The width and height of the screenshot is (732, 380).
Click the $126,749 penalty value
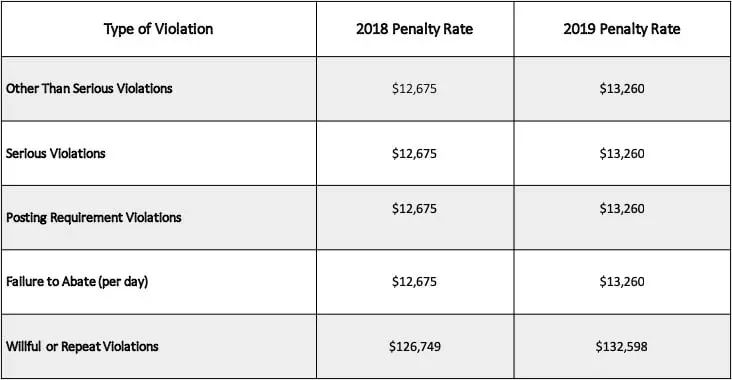[x=415, y=347]
